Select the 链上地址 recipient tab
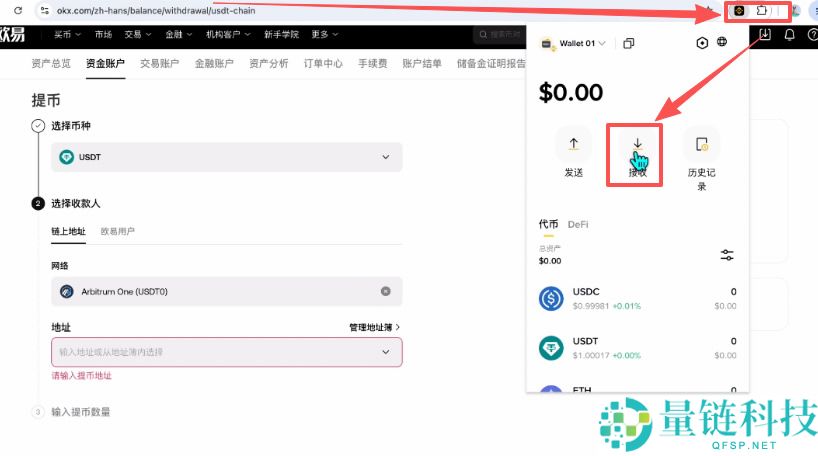 pos(68,231)
